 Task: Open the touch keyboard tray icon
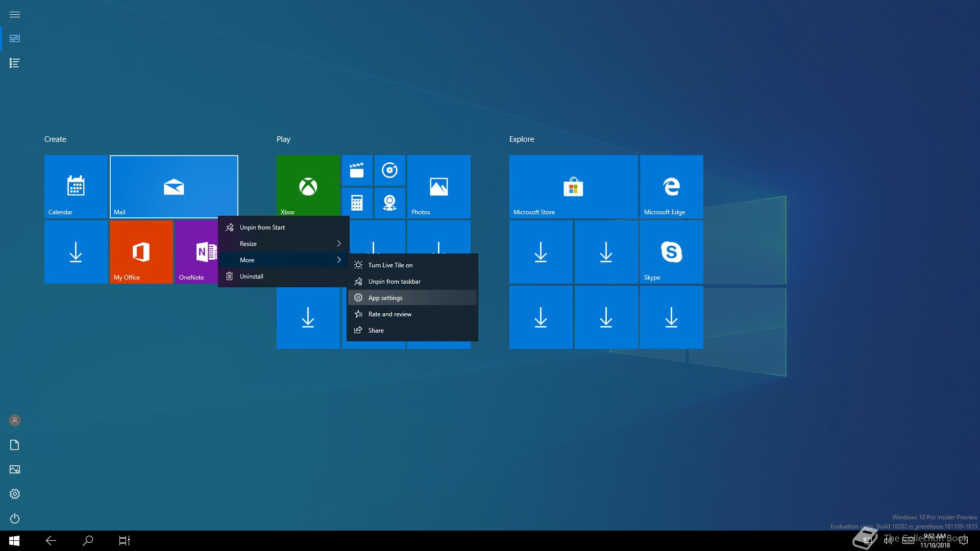tap(908, 541)
